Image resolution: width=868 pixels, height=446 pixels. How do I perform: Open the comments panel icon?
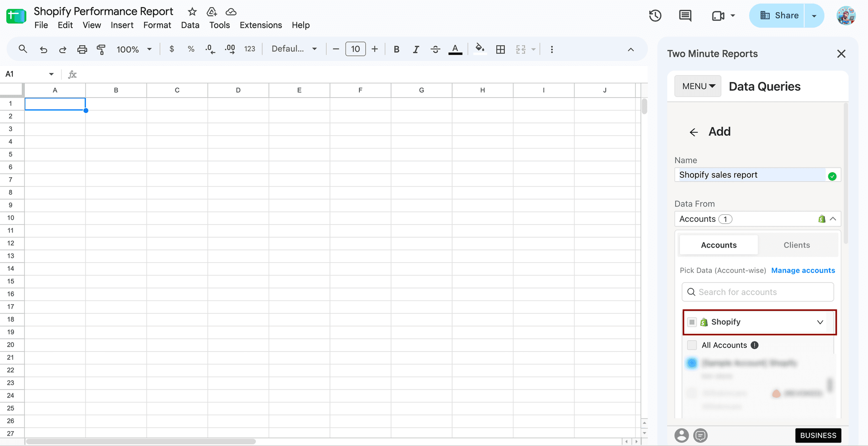[685, 16]
